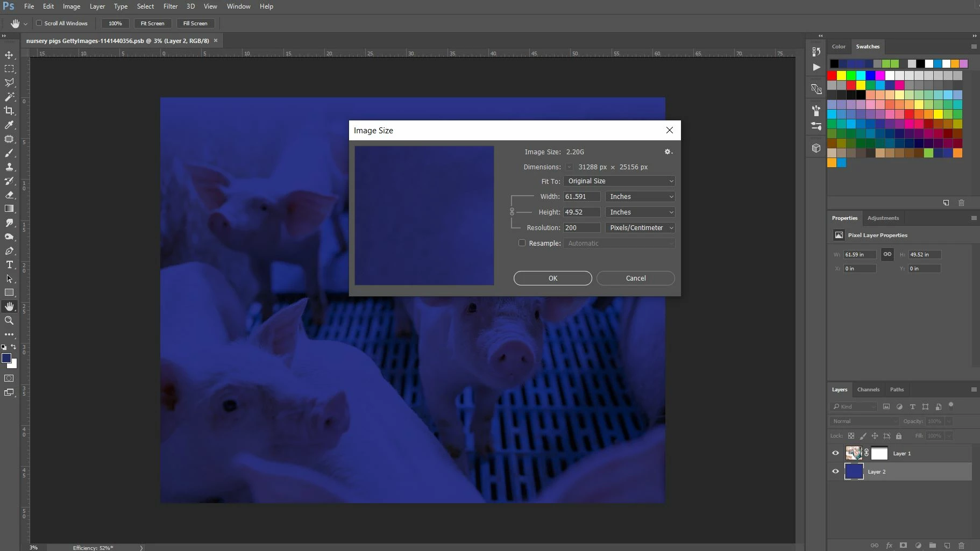Hide Layer 2 visibility eye
Screen dimensions: 980x551
click(835, 471)
